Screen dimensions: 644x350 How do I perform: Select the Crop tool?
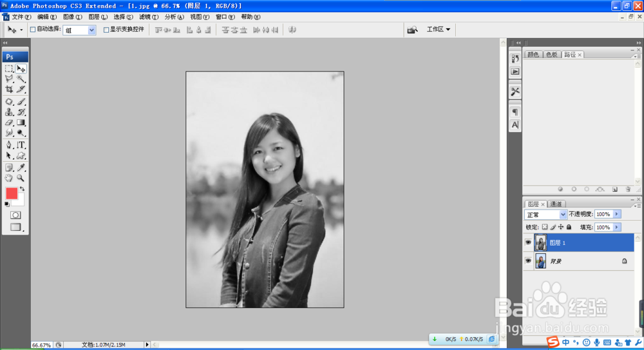tap(9, 89)
